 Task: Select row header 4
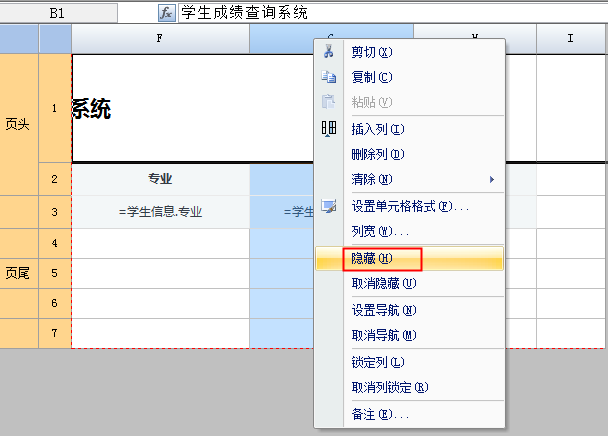[55, 243]
